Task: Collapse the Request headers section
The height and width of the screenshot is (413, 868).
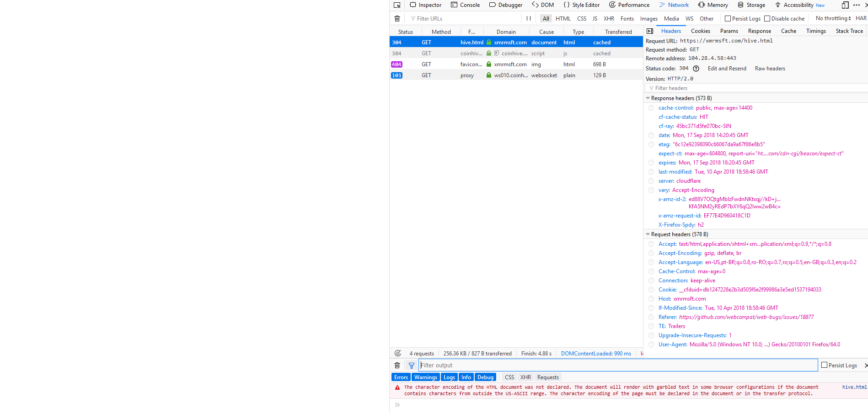Action: pos(648,234)
